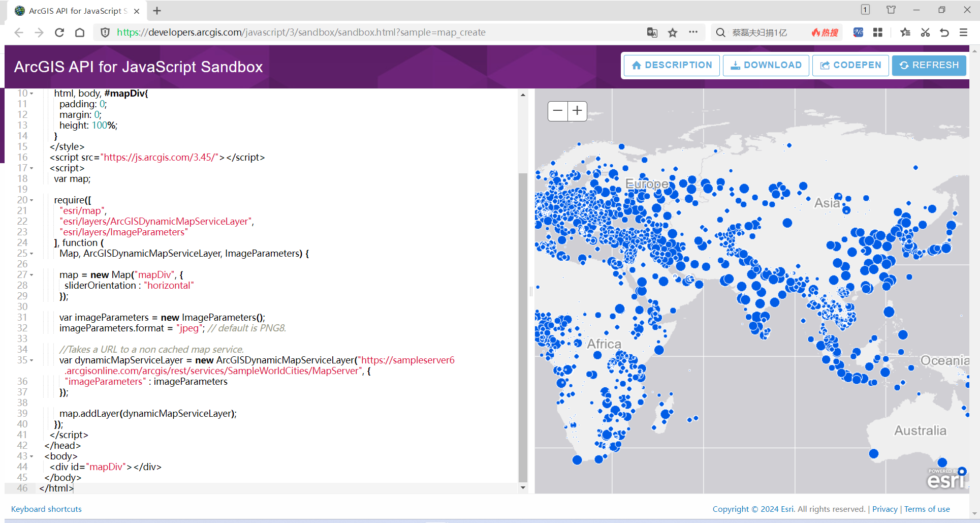Collapse code fold at line 17

point(31,168)
